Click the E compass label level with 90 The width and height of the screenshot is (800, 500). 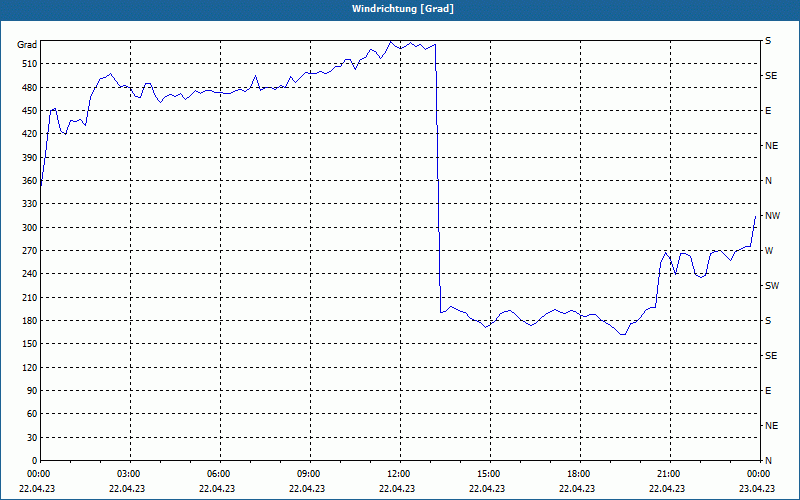tap(768, 390)
